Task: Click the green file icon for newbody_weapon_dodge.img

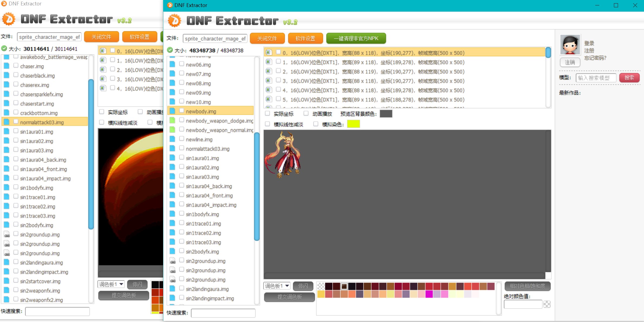Action: coord(172,120)
